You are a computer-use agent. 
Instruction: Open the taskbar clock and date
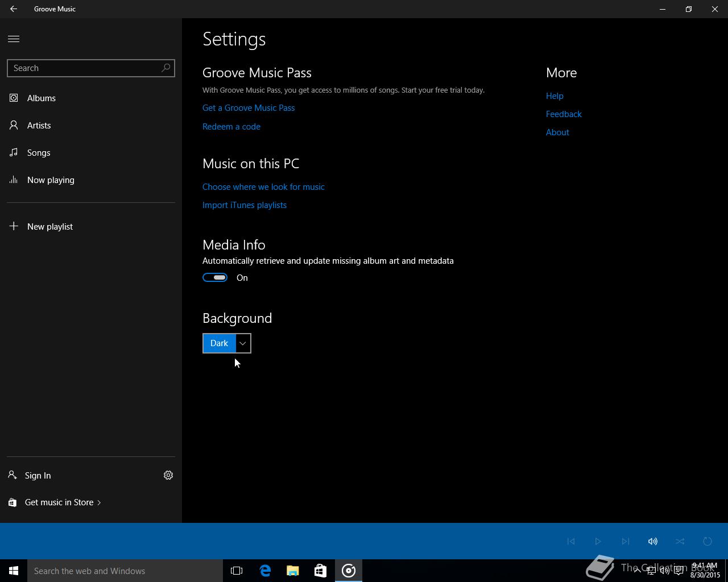pyautogui.click(x=705, y=571)
